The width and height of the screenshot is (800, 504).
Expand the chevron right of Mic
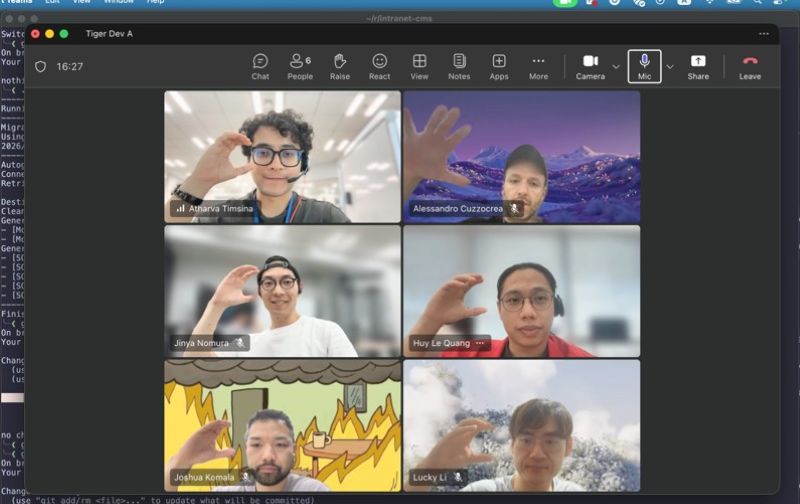670,67
